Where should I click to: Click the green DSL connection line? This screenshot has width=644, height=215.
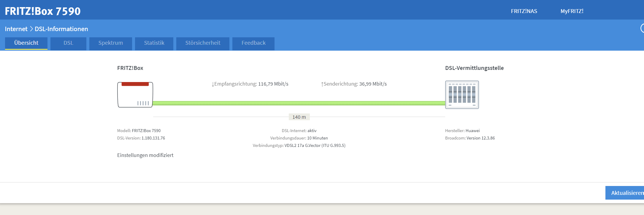point(299,103)
